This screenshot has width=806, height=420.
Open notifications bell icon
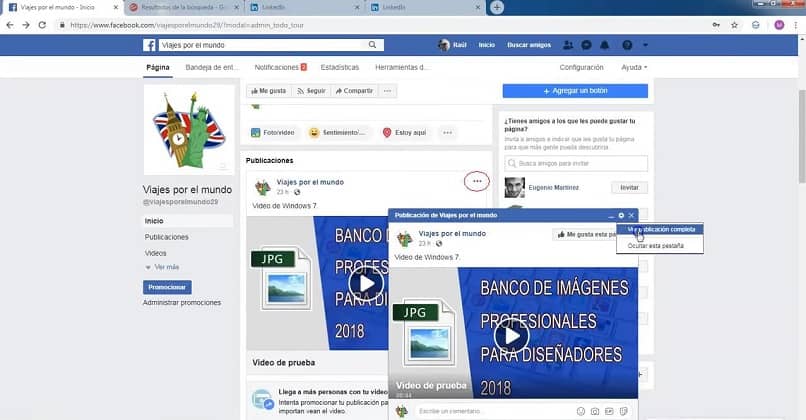(605, 45)
